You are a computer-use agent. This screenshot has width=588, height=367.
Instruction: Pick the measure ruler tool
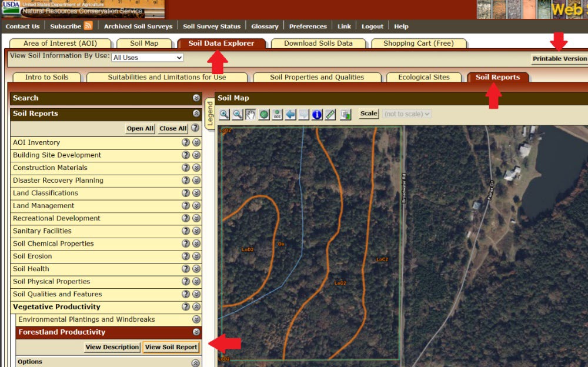tap(330, 114)
